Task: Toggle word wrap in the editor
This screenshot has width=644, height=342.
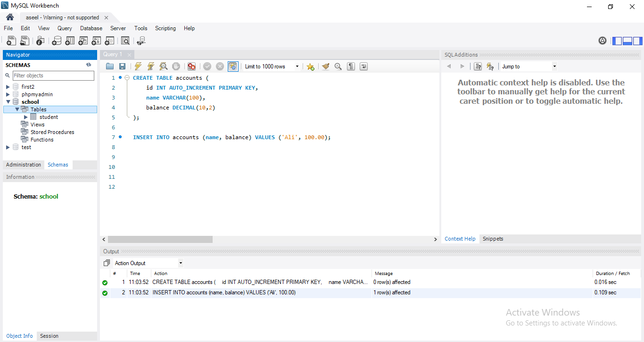Action: pos(363,67)
